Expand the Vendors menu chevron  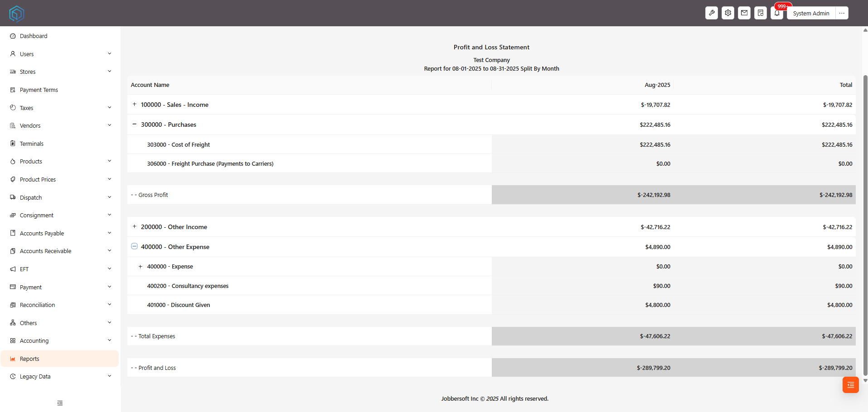pos(109,125)
